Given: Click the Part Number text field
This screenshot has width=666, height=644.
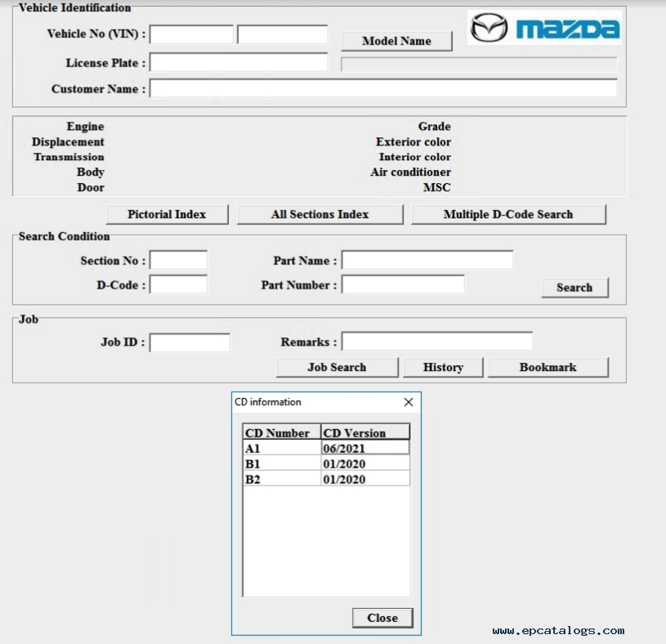Looking at the screenshot, I should (x=402, y=284).
